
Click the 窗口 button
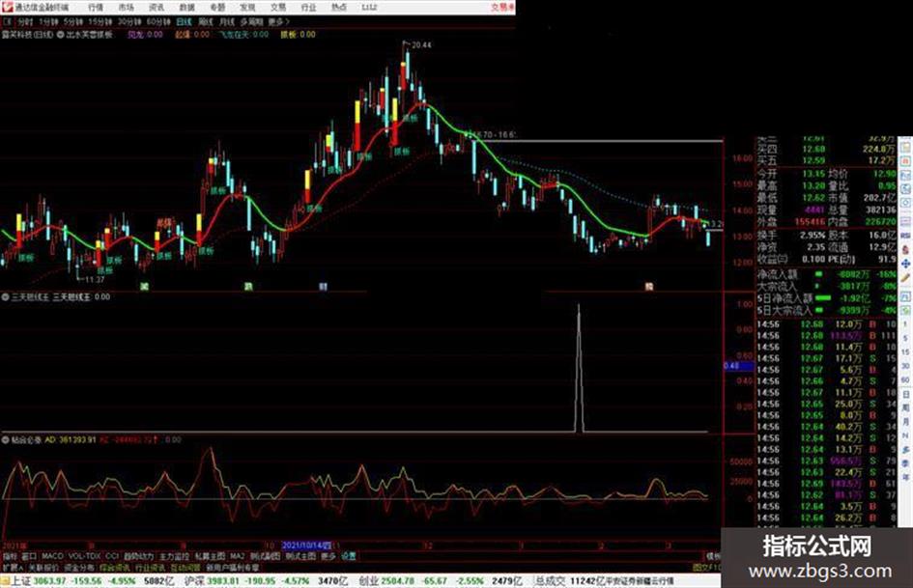tap(29, 556)
